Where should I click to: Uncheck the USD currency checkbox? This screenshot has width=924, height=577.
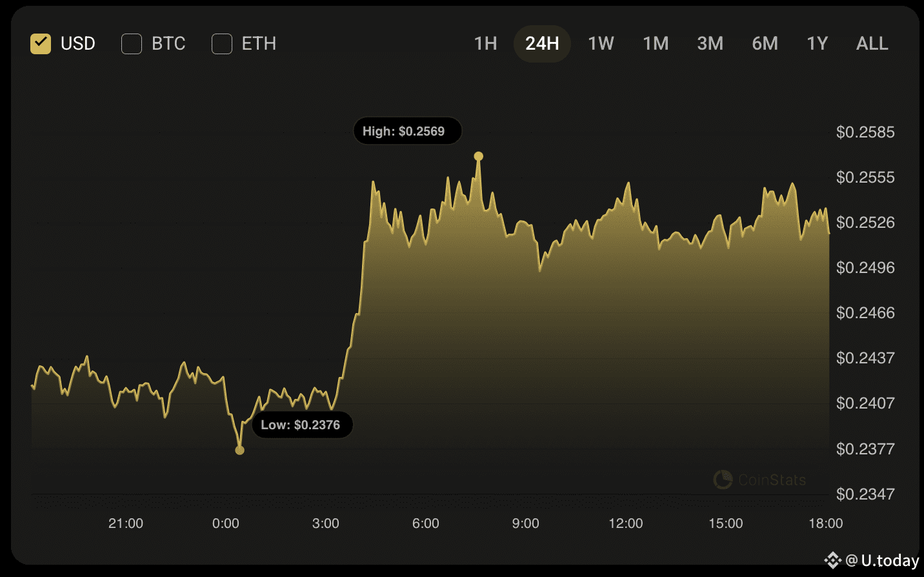coord(41,44)
